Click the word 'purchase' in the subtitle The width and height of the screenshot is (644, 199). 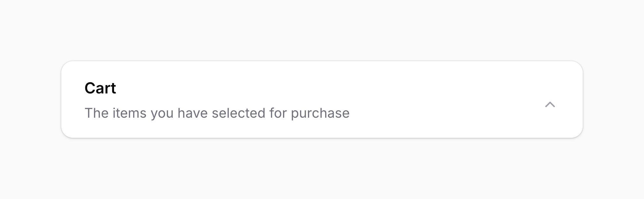pyautogui.click(x=320, y=113)
